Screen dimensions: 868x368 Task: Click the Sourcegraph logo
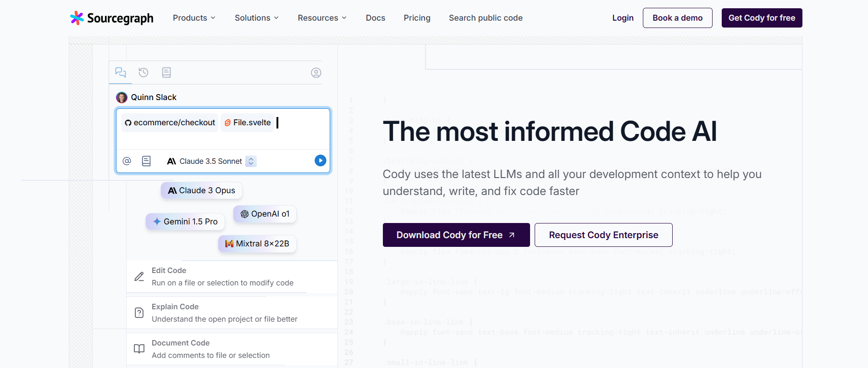[x=112, y=18]
